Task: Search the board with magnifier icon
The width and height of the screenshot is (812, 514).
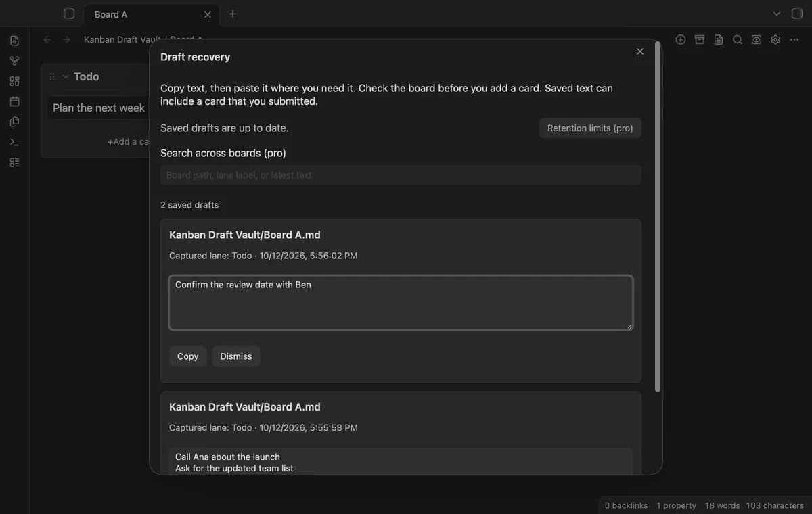Action: point(738,40)
